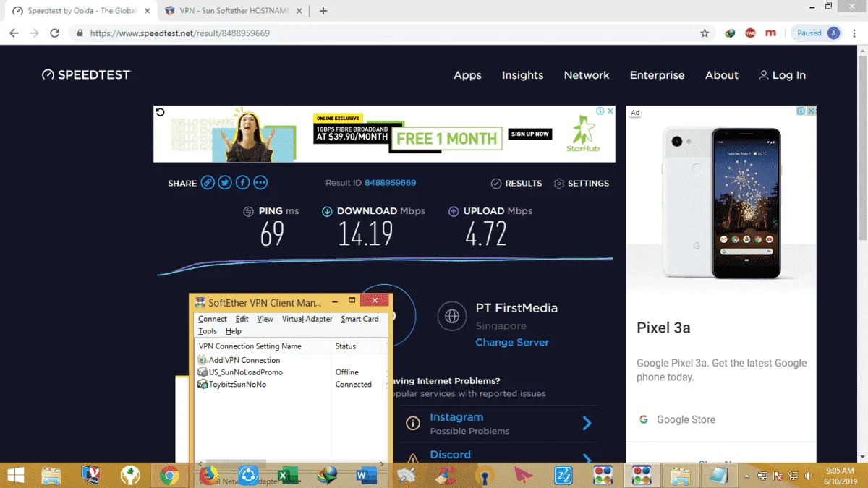Click Google Store advertiser link
This screenshot has height=488, width=868.
686,419
